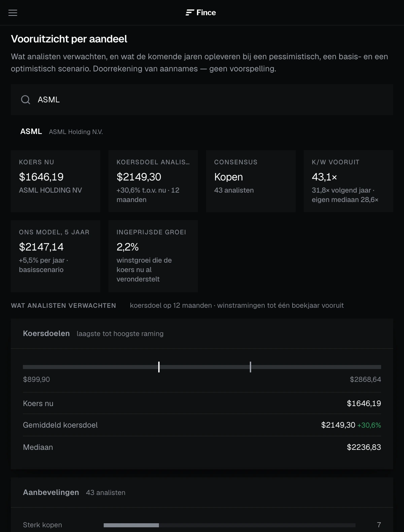Click the 'Mediaan' value $2236,83
404x532 pixels.
pyautogui.click(x=364, y=447)
